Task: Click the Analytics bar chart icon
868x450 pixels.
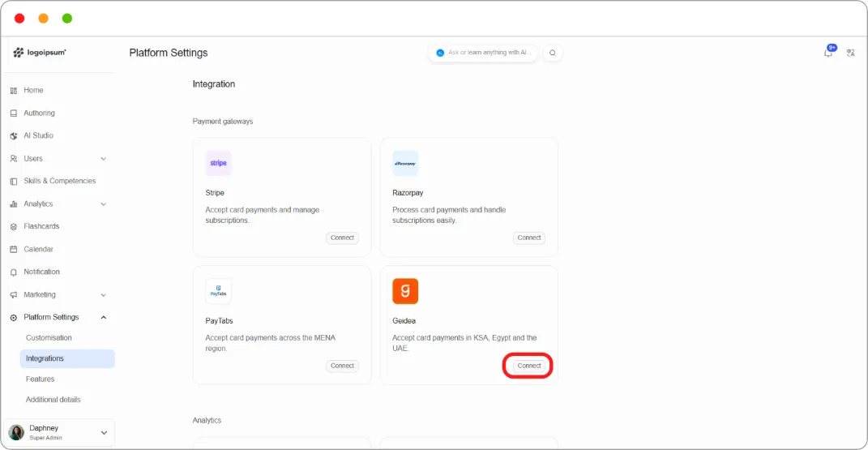Action: (x=14, y=204)
